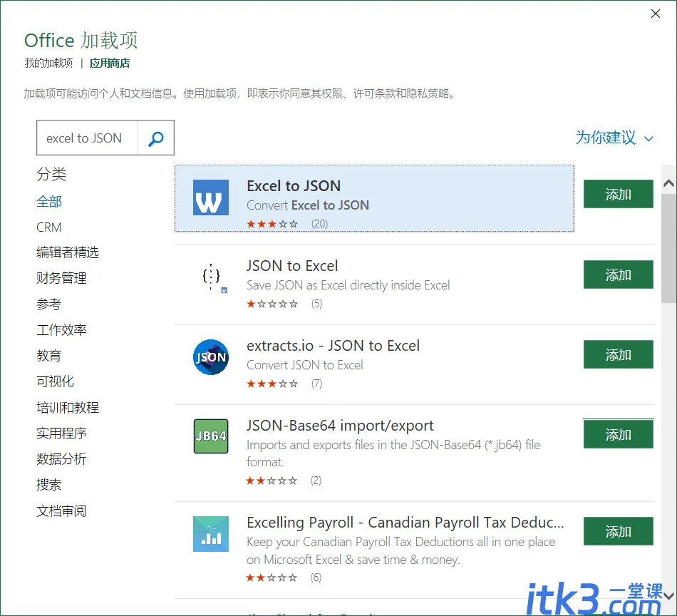The image size is (677, 616).
Task: Pick the 培训和教程 category
Action: tap(68, 407)
